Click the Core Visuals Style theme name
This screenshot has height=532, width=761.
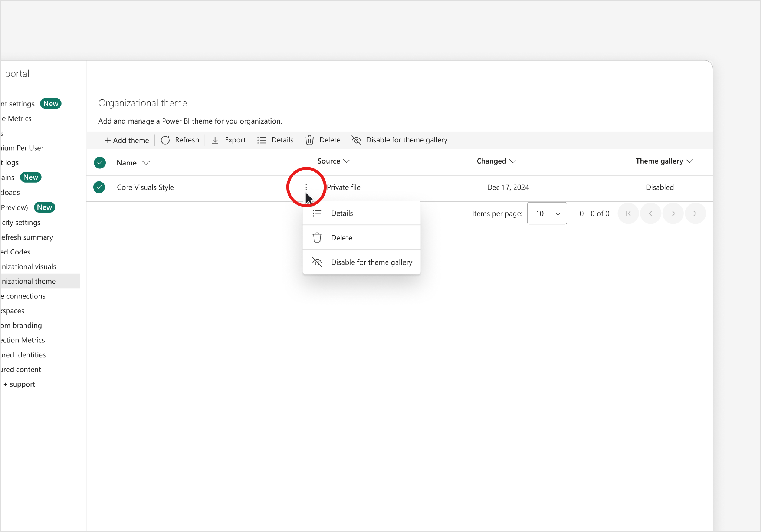coord(145,187)
